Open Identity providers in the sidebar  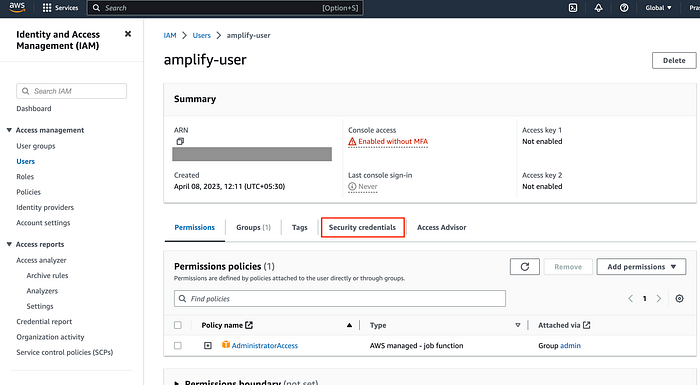point(45,207)
